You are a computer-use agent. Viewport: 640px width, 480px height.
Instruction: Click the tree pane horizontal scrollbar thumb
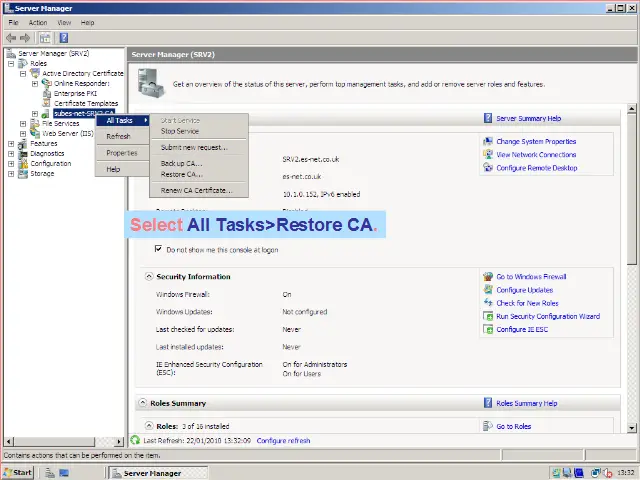point(54,441)
